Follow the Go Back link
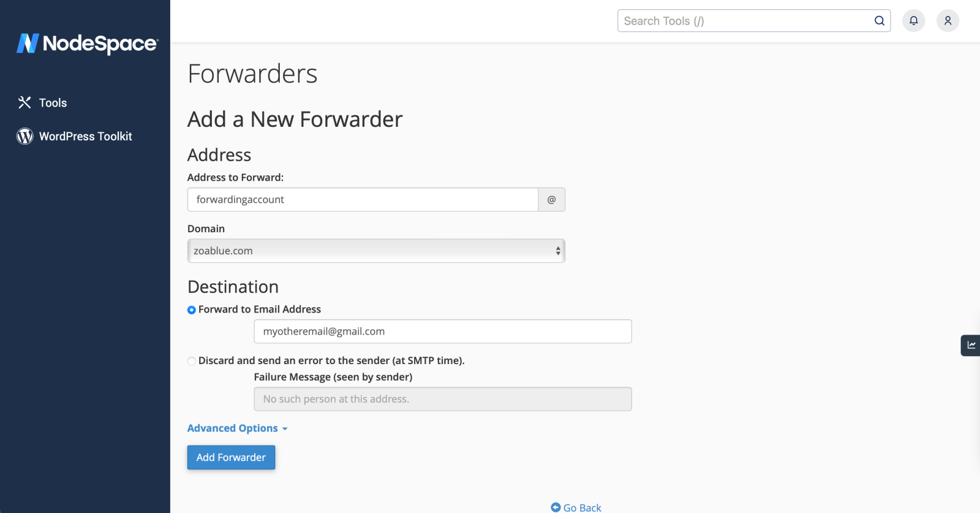 pos(582,507)
